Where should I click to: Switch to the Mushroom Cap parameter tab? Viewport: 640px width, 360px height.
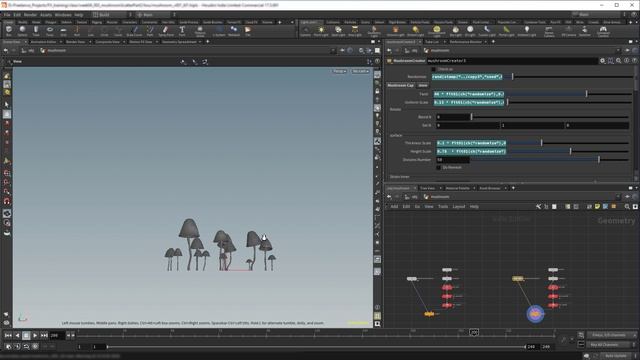pos(400,85)
